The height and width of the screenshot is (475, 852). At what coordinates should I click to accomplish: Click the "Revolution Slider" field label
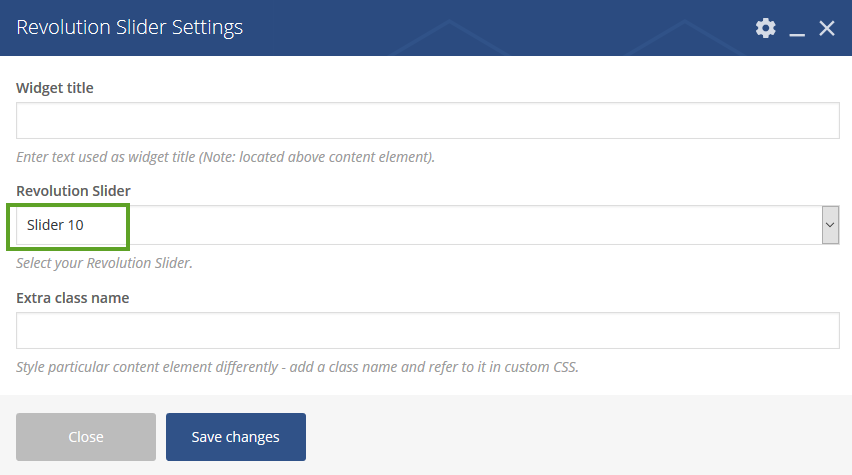[x=73, y=191]
